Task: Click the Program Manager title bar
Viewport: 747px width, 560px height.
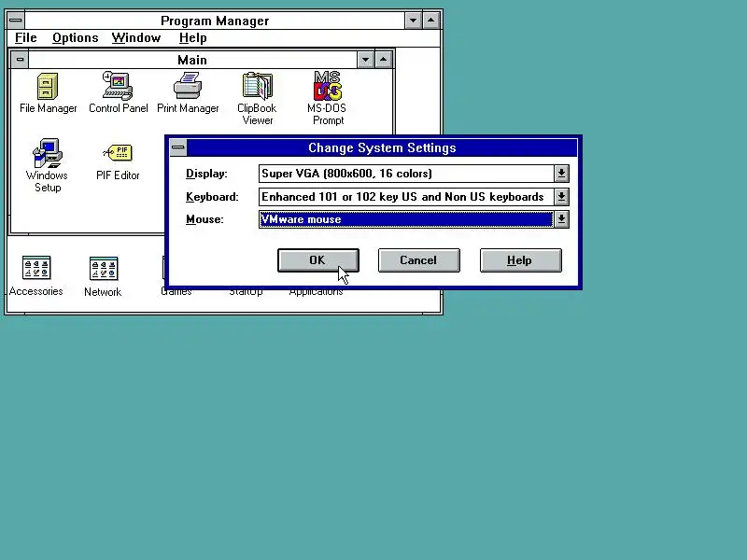Action: [215, 21]
